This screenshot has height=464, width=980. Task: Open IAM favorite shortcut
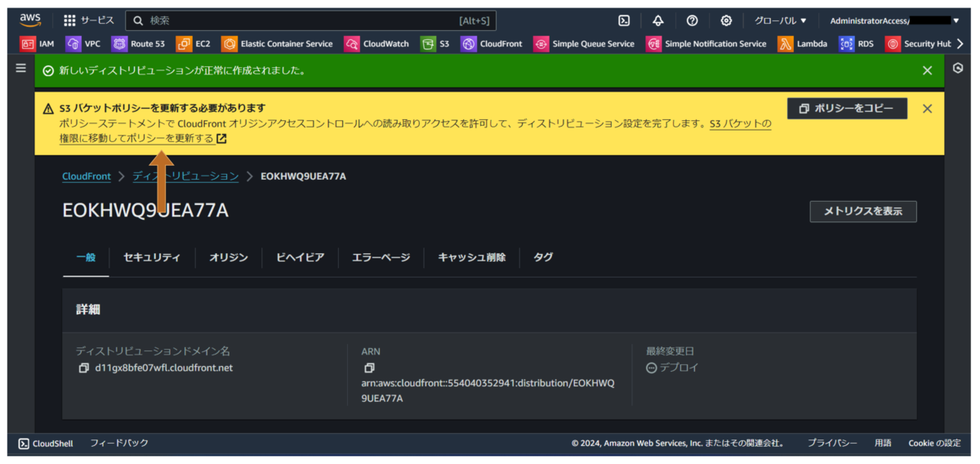point(38,44)
